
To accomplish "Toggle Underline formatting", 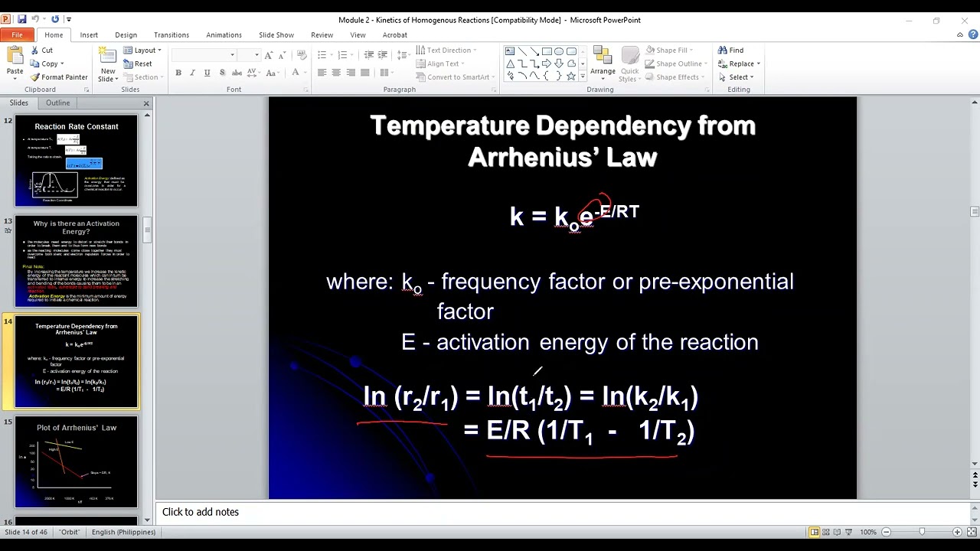I will point(207,73).
